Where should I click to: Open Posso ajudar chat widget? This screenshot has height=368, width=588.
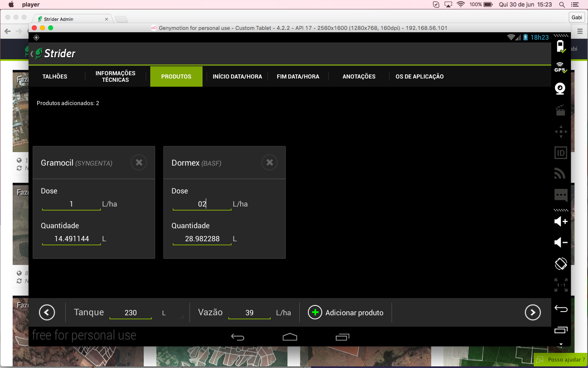[561, 359]
